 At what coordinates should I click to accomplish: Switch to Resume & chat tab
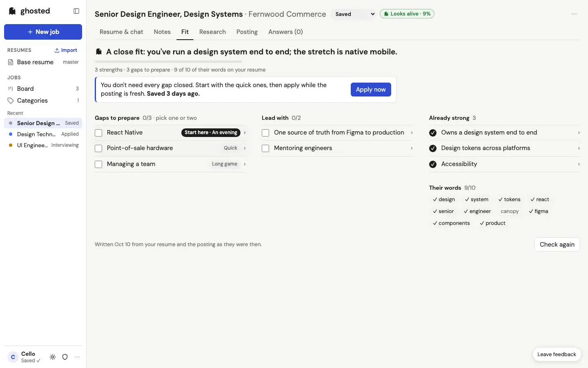click(121, 32)
